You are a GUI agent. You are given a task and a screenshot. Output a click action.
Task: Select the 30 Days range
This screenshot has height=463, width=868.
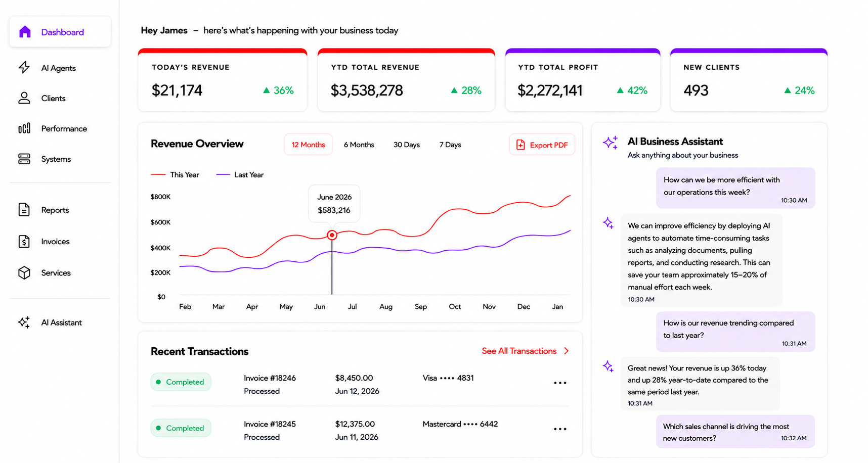coord(407,145)
